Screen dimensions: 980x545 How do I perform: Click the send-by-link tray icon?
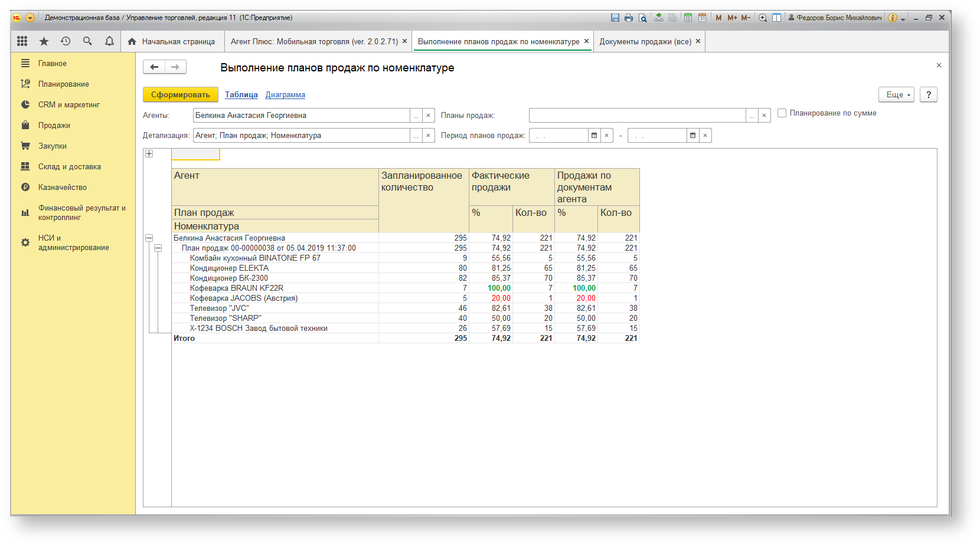tap(659, 18)
